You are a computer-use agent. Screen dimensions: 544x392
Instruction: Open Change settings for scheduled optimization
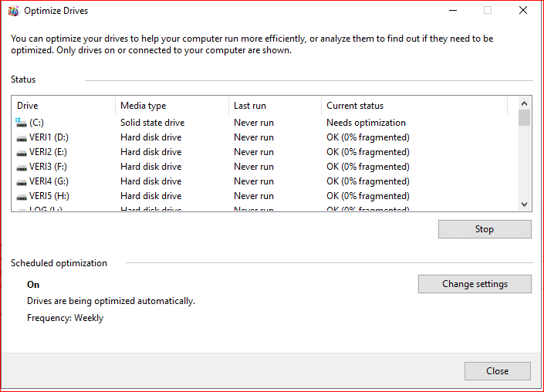pos(475,284)
